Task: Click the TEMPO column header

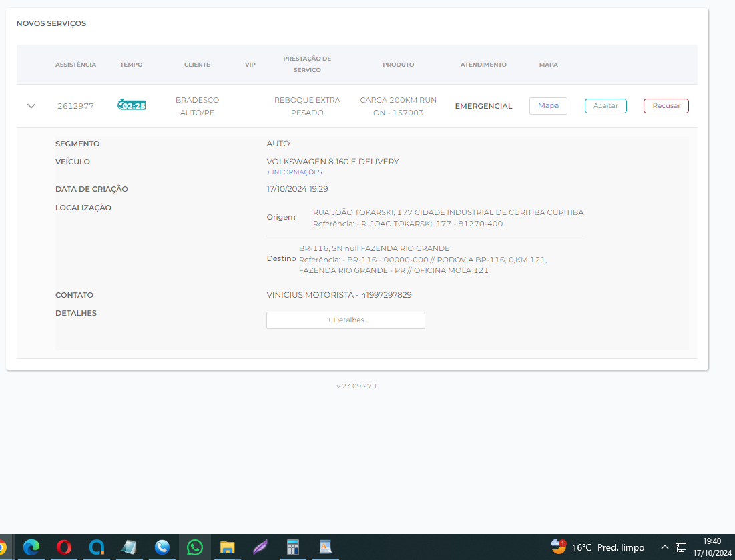Action: tap(132, 65)
